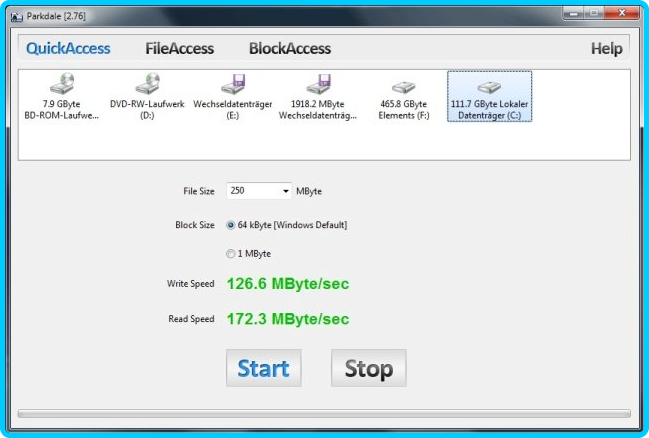The height and width of the screenshot is (438, 649).
Task: Click the Block Size label
Action: pyautogui.click(x=195, y=225)
